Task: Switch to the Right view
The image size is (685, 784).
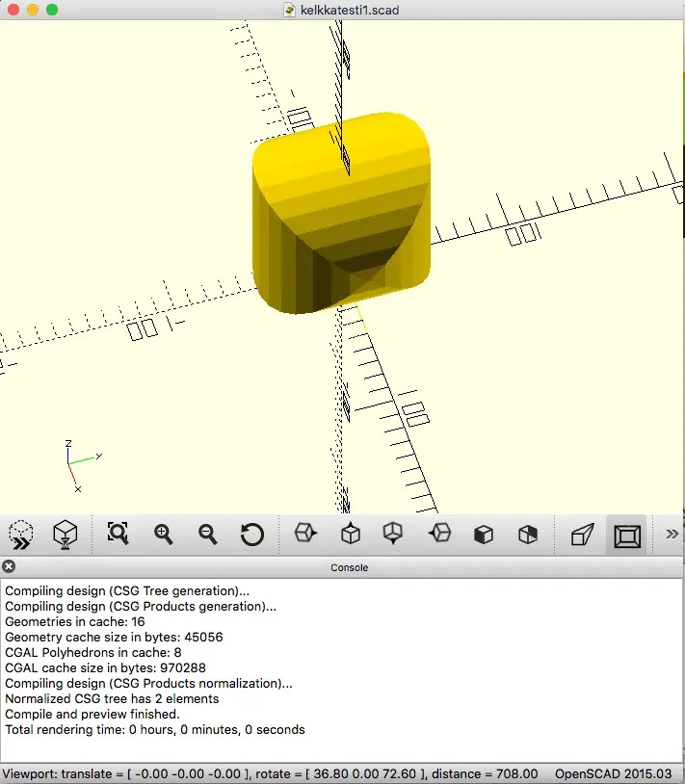Action: click(x=305, y=533)
